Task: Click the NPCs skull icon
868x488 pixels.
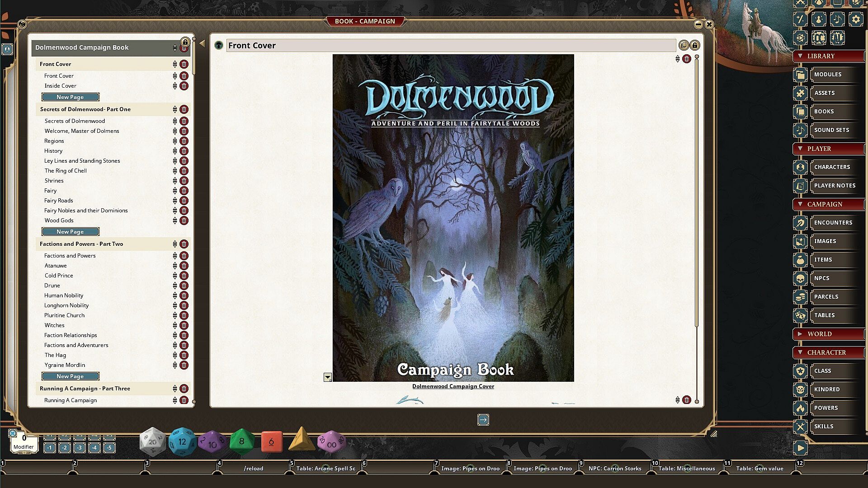Action: (800, 278)
